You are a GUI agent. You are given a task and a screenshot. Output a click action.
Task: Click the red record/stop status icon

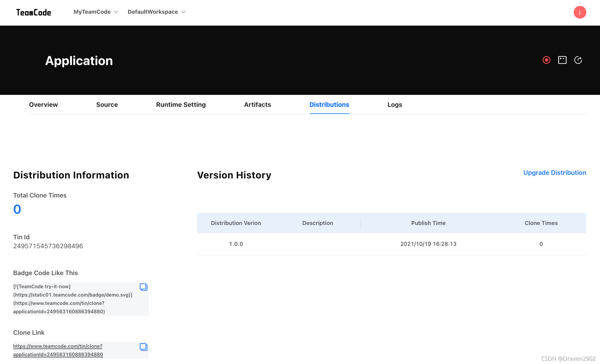point(546,60)
